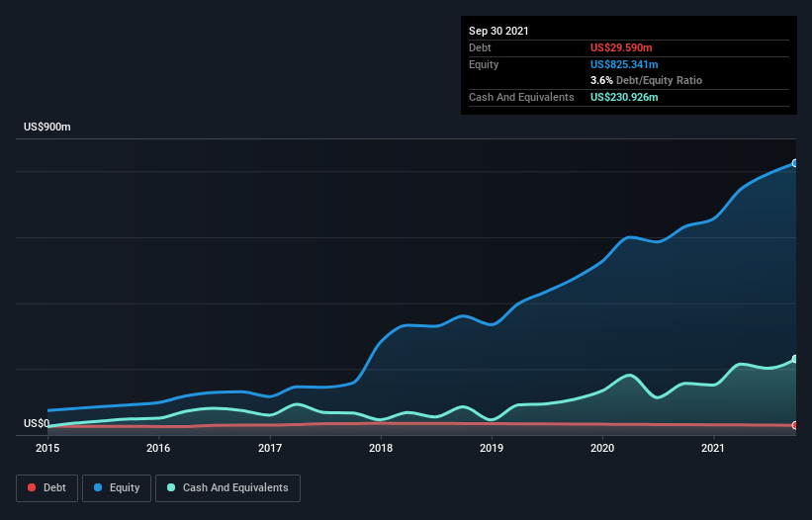Click the 2016 x-axis label
This screenshot has width=812, height=520.
pos(158,448)
